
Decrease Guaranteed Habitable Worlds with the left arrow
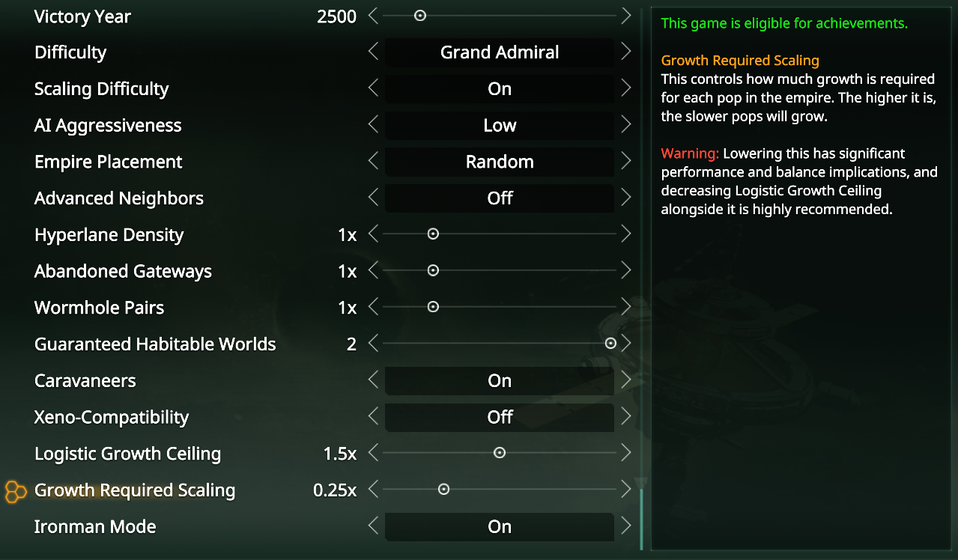[373, 343]
